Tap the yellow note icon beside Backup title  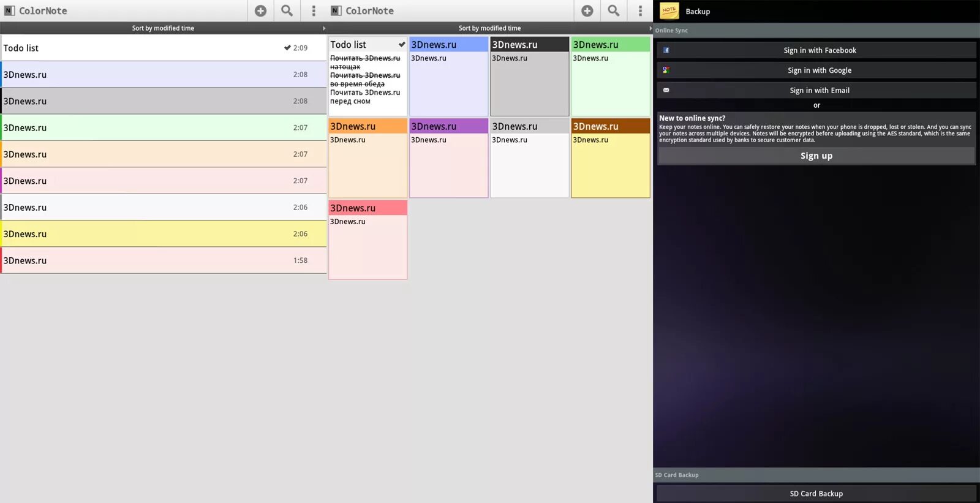(669, 11)
